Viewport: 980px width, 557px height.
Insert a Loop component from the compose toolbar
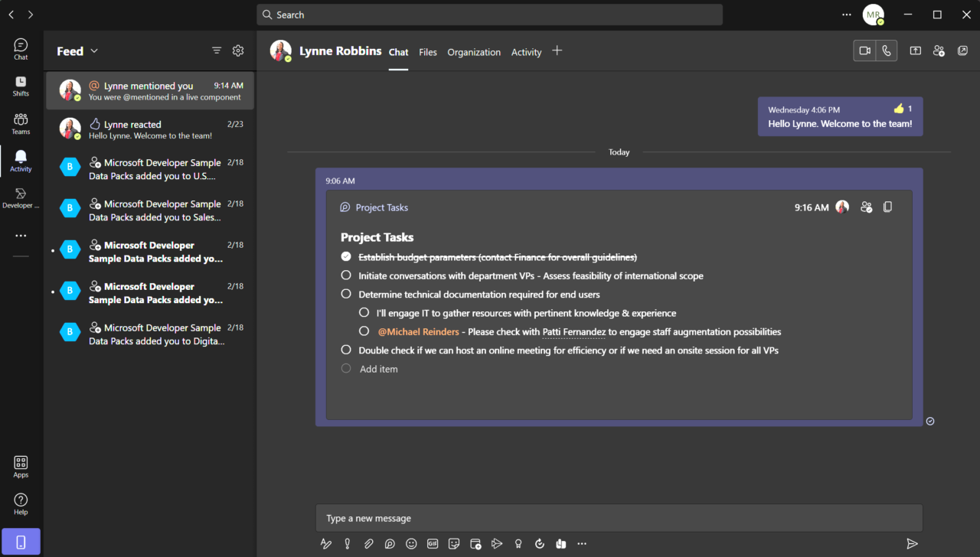(x=390, y=543)
